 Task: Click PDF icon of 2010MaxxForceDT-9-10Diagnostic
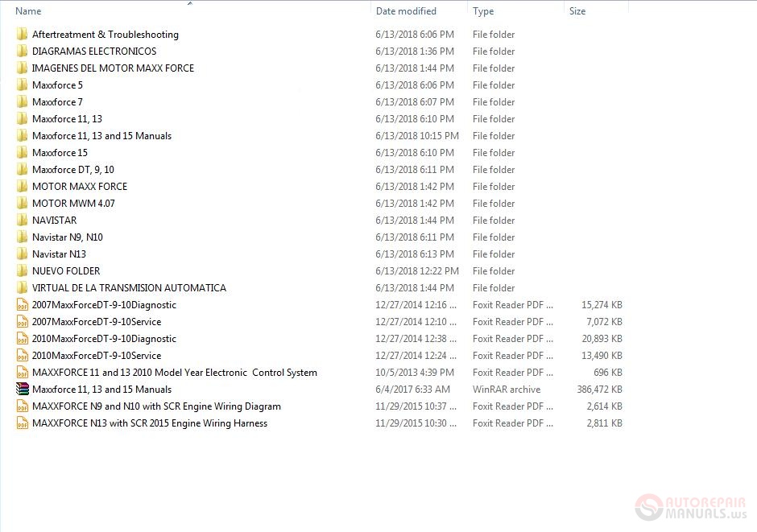[23, 339]
